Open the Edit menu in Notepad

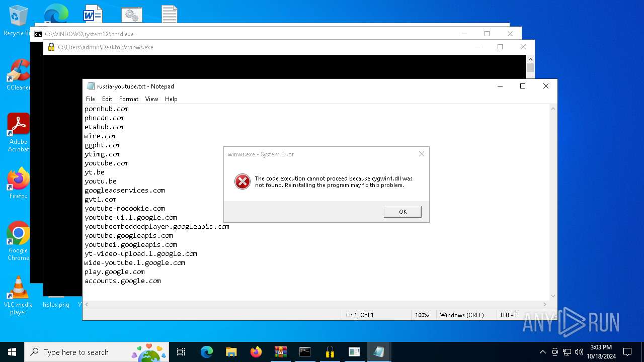coord(107,99)
